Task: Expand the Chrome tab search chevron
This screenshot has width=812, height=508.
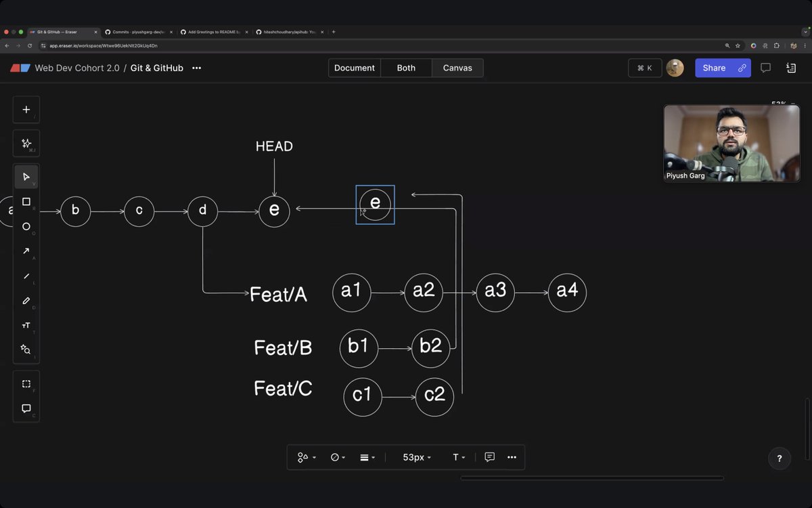Action: tap(806, 31)
